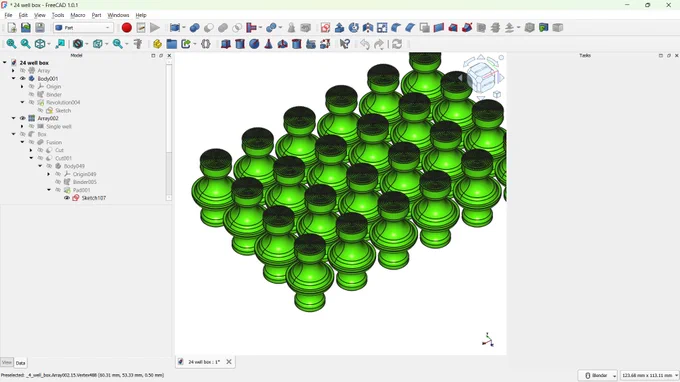Show the hidden Binder object
This screenshot has height=382, width=680.
[x=31, y=95]
